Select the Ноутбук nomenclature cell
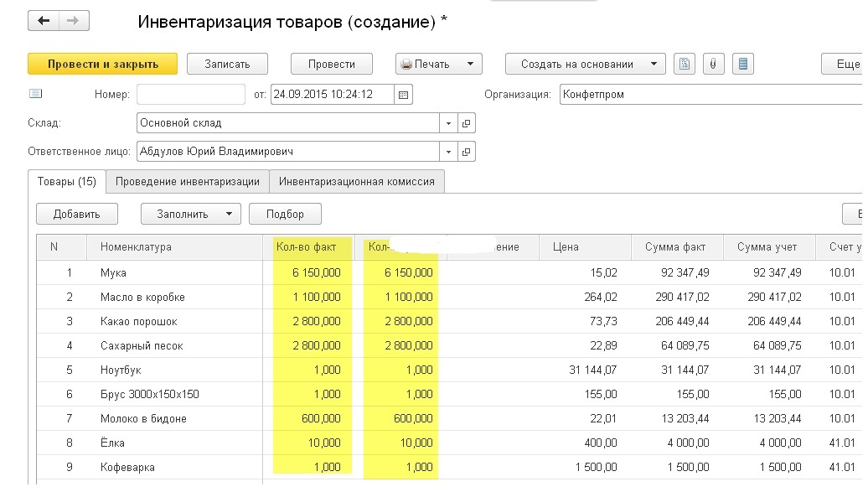The height and width of the screenshot is (492, 868). [174, 370]
